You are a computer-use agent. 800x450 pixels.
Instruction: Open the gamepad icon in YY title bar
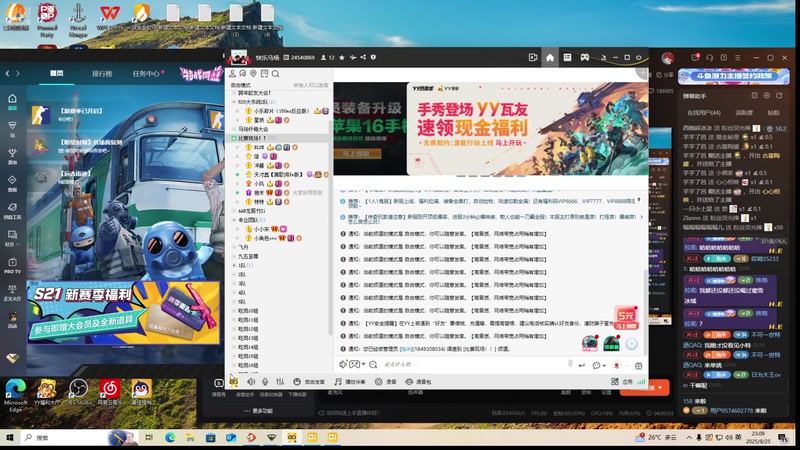tap(585, 58)
